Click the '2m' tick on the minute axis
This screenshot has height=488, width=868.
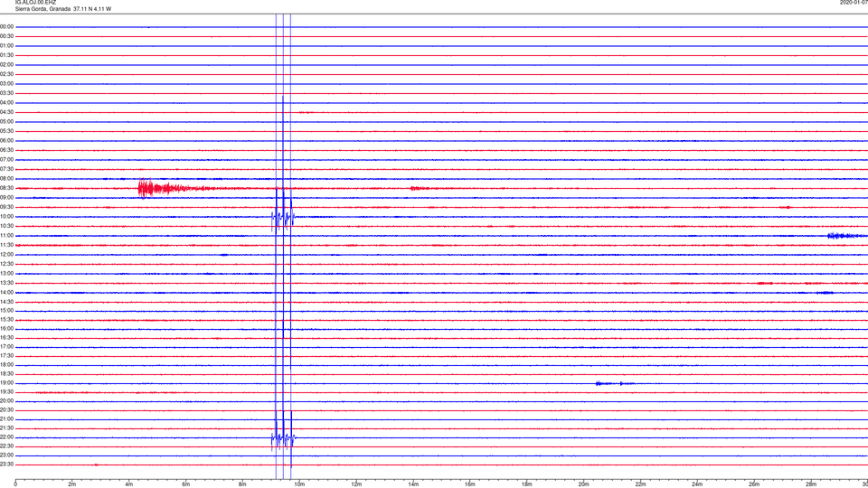click(x=72, y=484)
